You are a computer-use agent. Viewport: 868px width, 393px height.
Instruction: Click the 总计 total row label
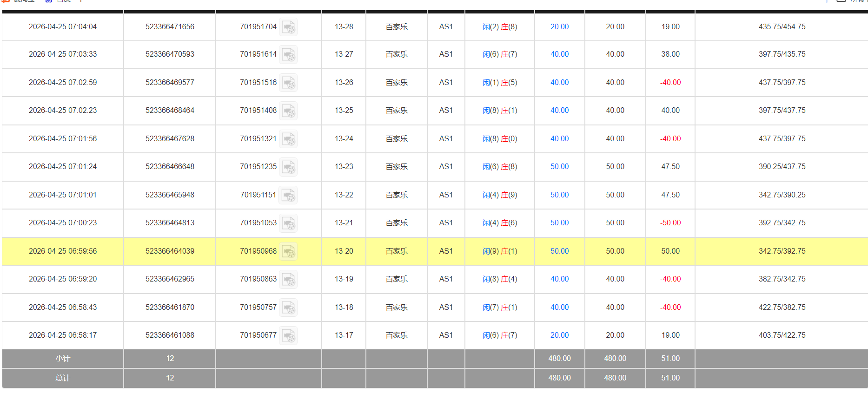63,378
